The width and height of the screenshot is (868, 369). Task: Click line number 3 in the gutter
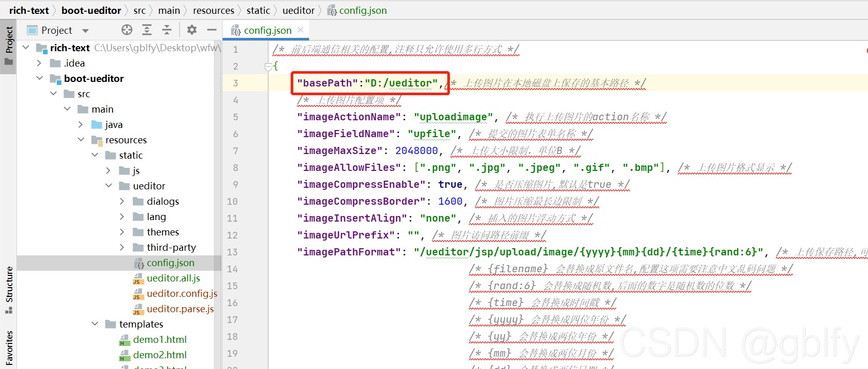(235, 83)
